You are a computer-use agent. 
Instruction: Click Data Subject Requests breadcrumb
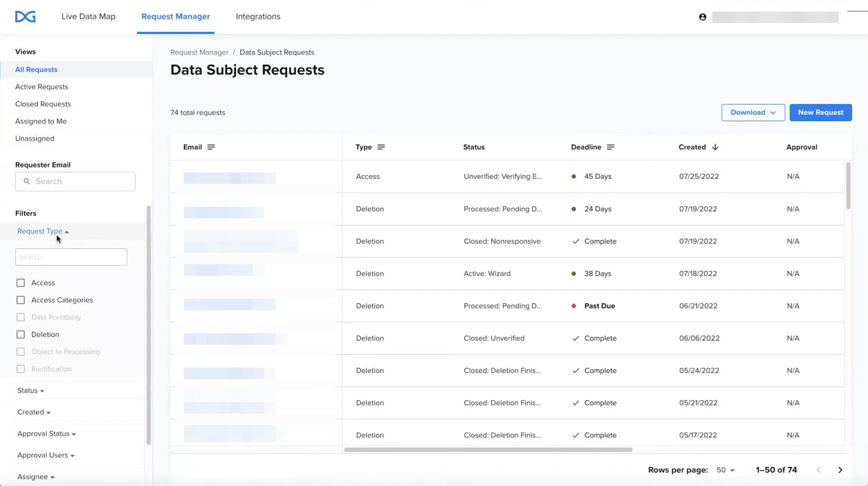coord(277,52)
